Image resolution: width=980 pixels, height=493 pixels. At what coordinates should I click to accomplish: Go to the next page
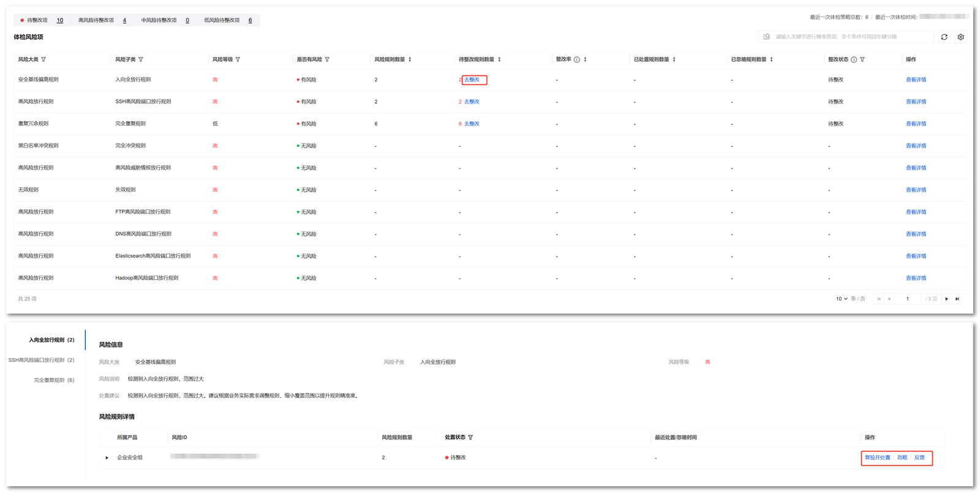coord(947,299)
